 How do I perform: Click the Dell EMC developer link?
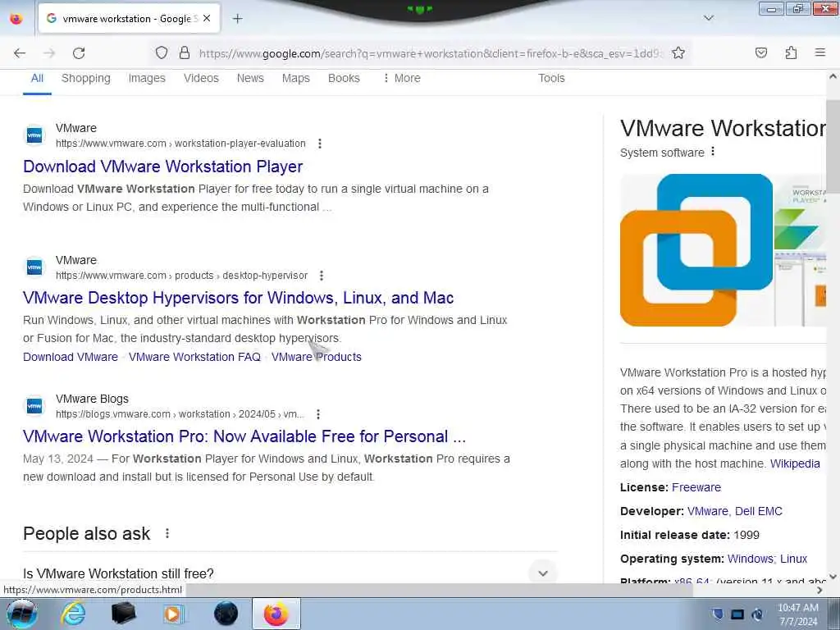coord(759,511)
